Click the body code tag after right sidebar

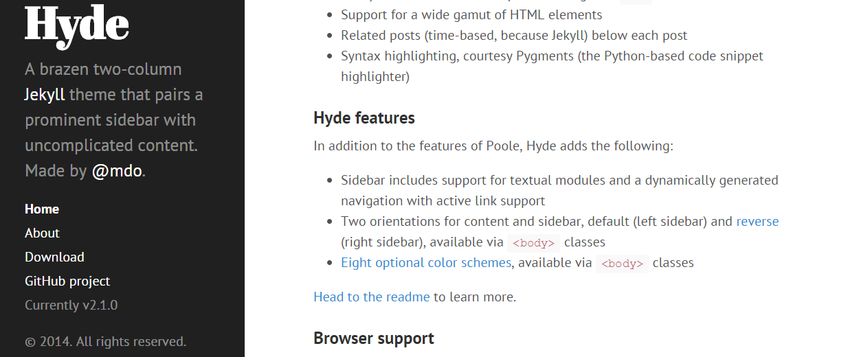[534, 242]
